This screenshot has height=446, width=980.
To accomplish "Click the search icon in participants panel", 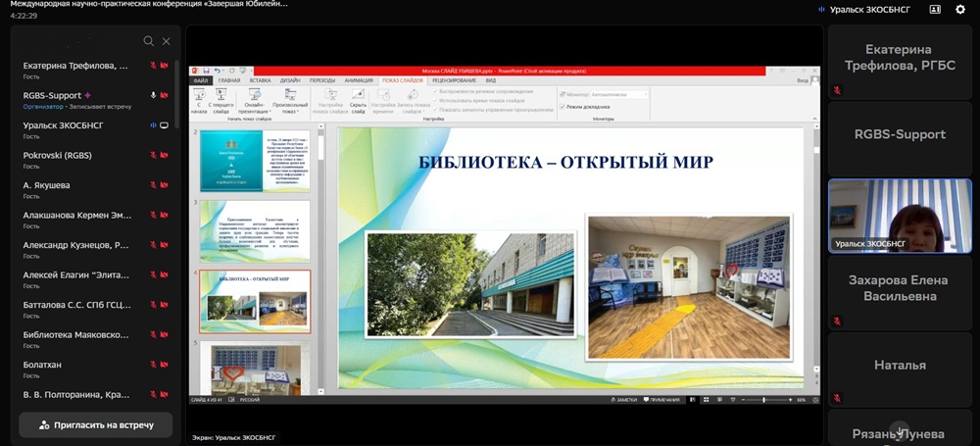I will coord(149,41).
